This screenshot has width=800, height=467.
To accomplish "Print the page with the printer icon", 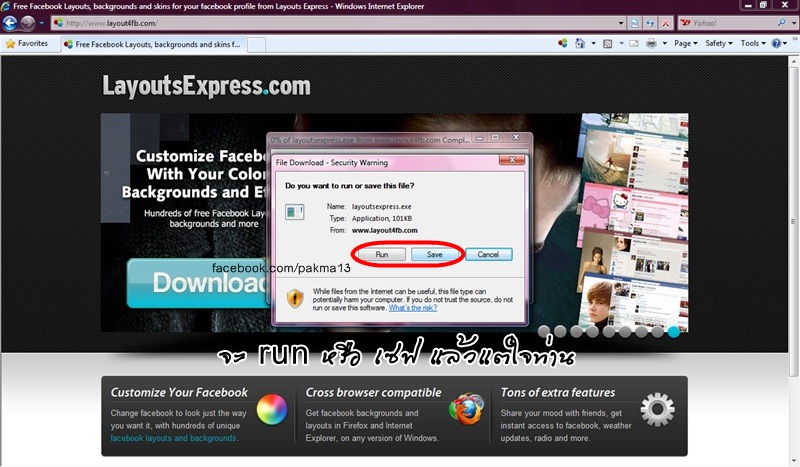I will point(652,43).
